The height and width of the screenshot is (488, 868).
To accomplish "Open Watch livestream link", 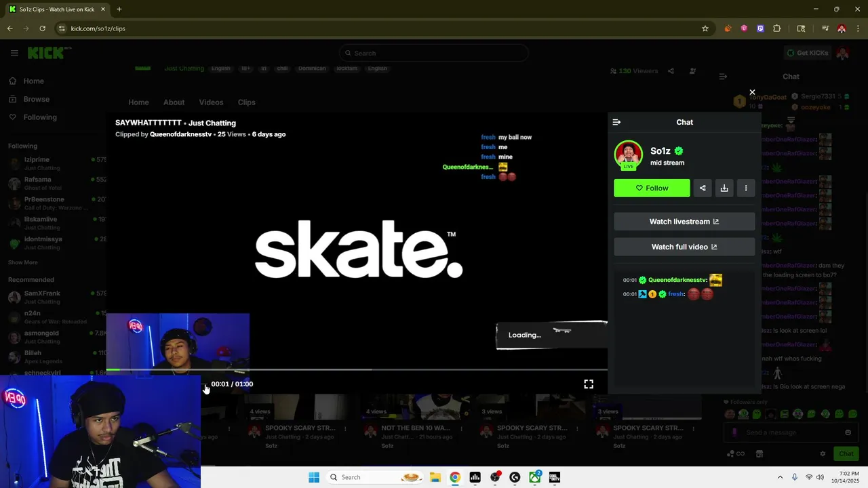I will (x=684, y=222).
